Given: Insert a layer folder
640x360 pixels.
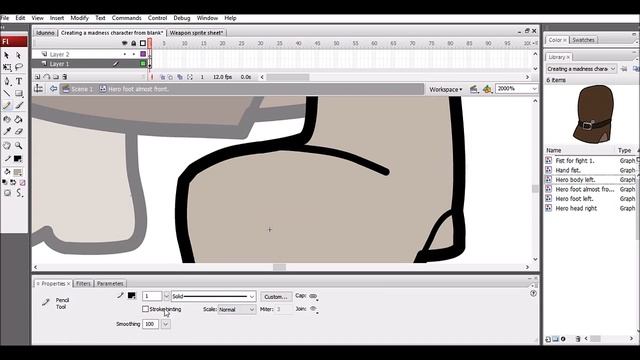Looking at the screenshot, I should pyautogui.click(x=56, y=77).
